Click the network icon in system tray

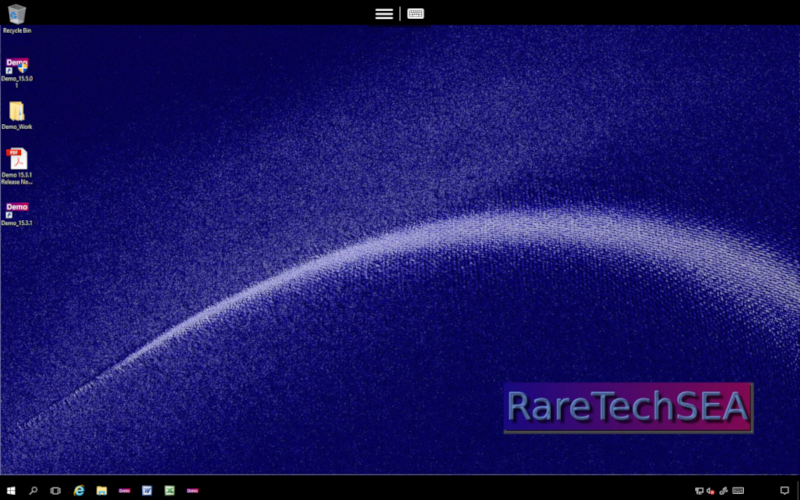pos(699,490)
